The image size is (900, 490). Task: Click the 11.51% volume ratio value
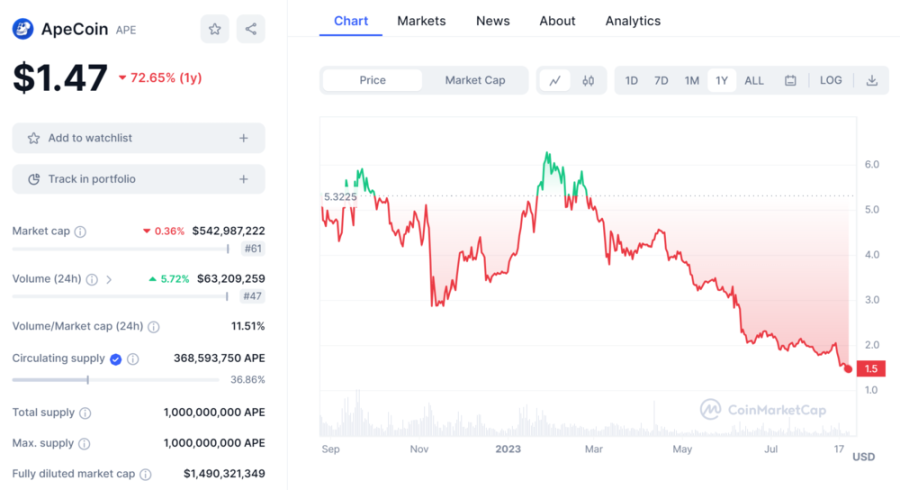248,326
